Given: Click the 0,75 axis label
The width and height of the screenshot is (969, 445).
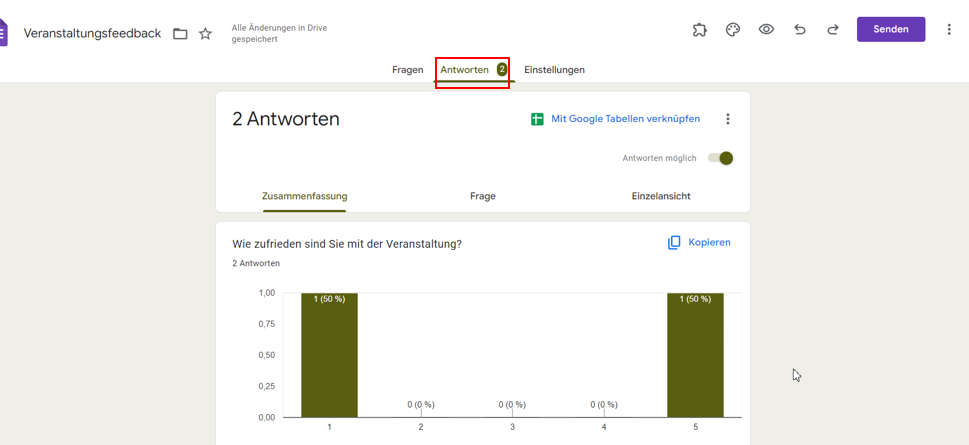Looking at the screenshot, I should (x=266, y=324).
